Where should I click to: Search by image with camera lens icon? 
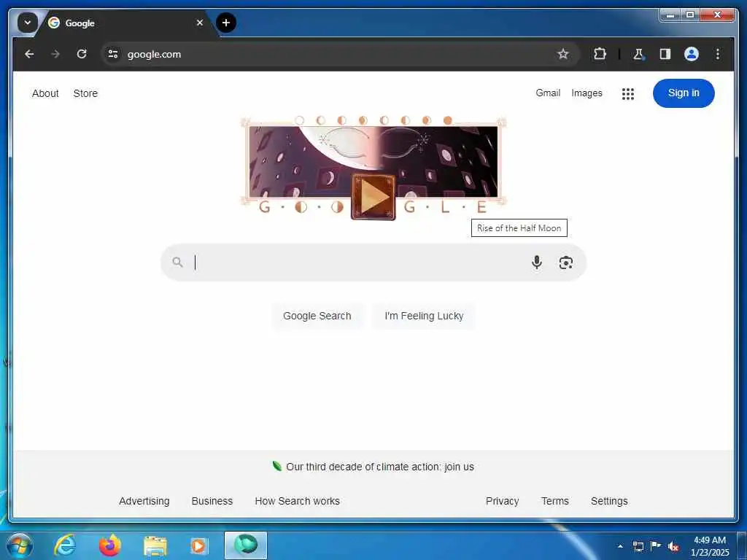pyautogui.click(x=565, y=262)
